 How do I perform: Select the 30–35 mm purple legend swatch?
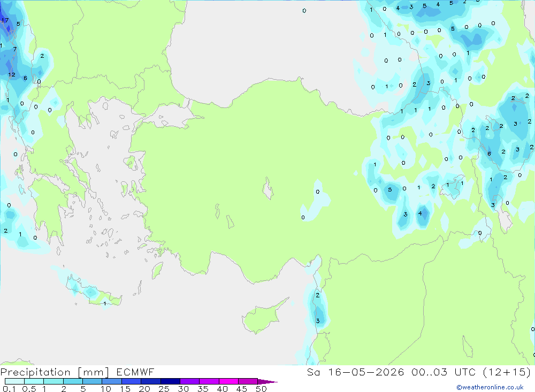[190, 381]
